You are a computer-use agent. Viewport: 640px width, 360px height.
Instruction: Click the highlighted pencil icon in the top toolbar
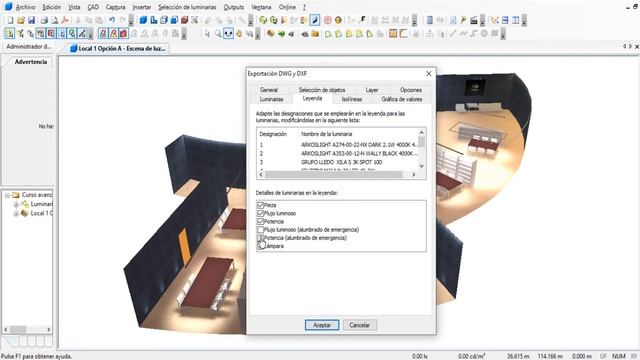click(x=315, y=20)
